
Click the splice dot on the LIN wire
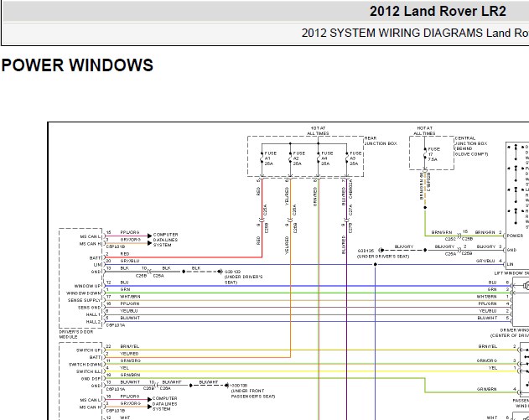click(x=375, y=264)
